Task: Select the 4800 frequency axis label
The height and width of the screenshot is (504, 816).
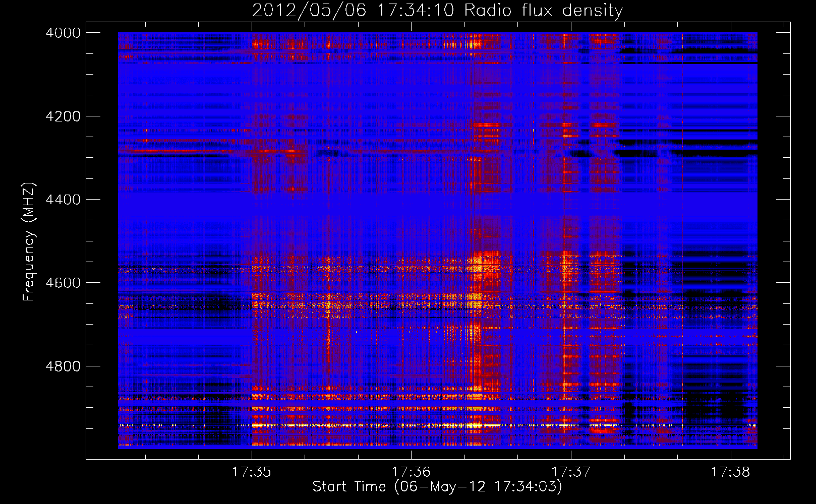Action: pyautogui.click(x=63, y=366)
